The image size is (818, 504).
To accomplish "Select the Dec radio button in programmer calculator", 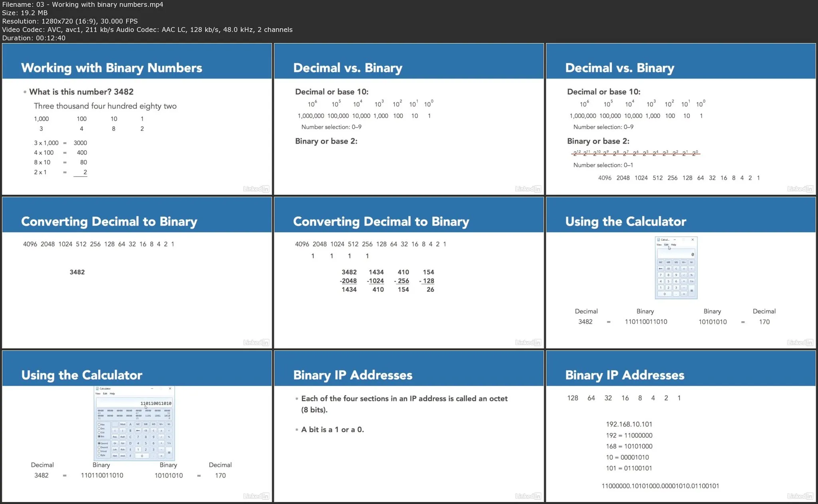I will (99, 429).
